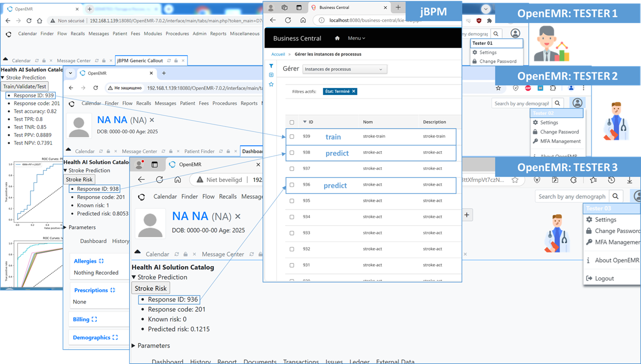The image size is (641, 364).
Task: Open the grid perspective icon below the filter
Action: (x=271, y=74)
